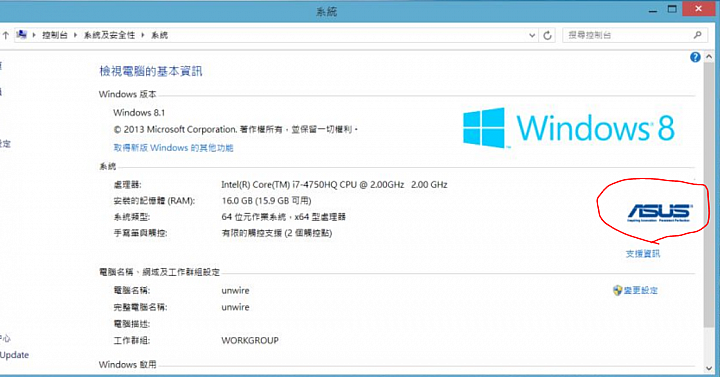
Task: Click the unwire value next to 電腦名稱
Action: pyautogui.click(x=235, y=291)
